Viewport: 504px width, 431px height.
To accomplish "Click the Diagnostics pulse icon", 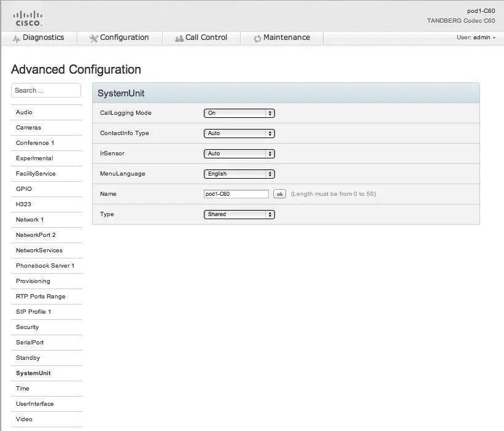I will (x=16, y=39).
